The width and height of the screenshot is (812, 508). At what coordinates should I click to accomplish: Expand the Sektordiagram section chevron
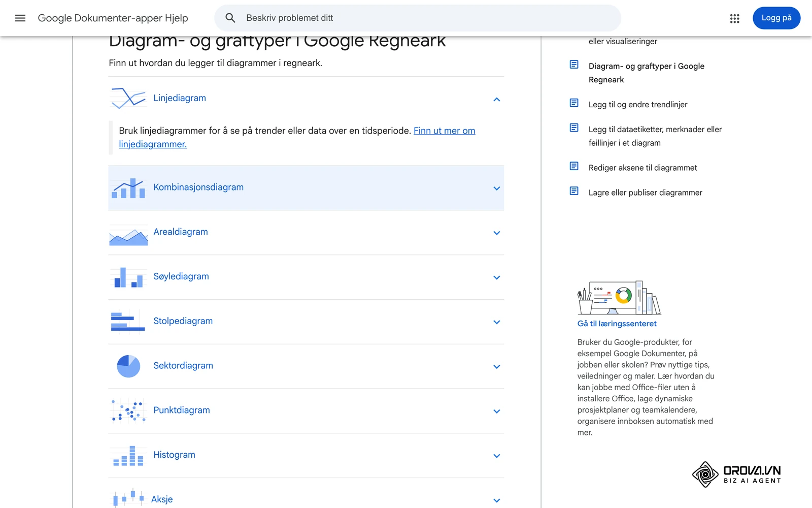[497, 367]
